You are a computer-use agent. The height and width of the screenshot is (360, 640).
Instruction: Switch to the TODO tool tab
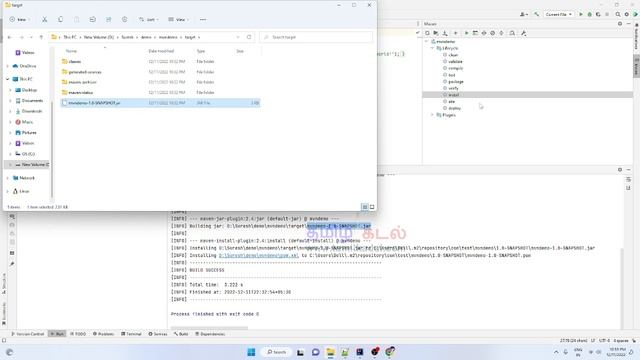point(78,334)
